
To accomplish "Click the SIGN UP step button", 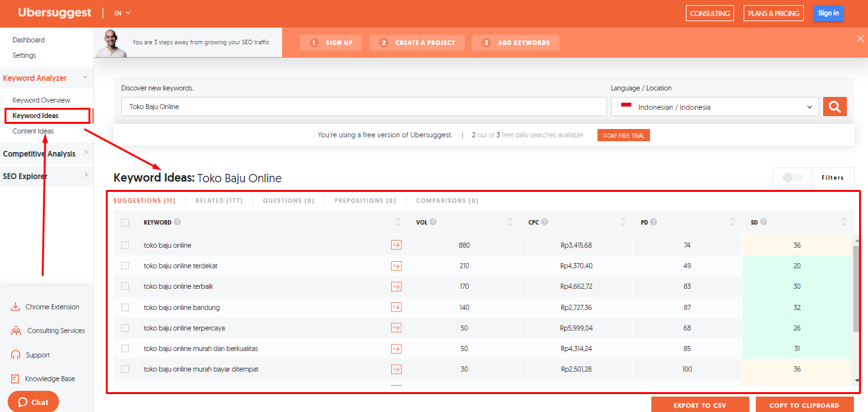I will (331, 42).
